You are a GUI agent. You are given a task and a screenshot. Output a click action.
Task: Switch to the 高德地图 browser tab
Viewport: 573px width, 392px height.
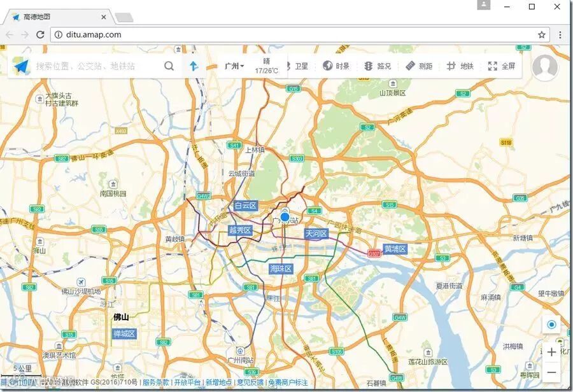pos(58,17)
